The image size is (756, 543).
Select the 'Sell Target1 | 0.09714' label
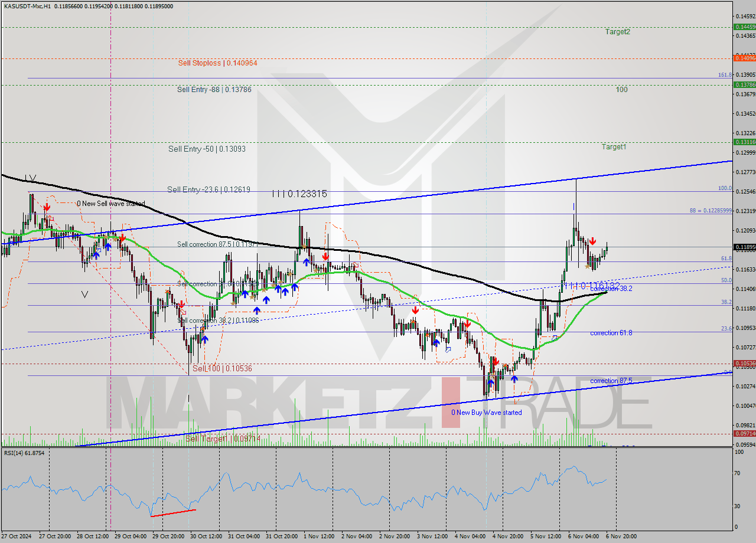(x=223, y=439)
